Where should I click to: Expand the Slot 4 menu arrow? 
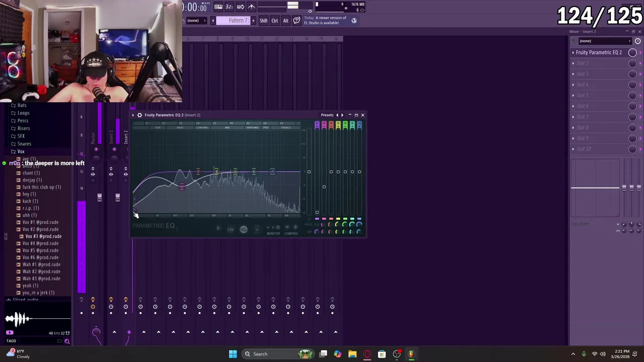click(573, 84)
